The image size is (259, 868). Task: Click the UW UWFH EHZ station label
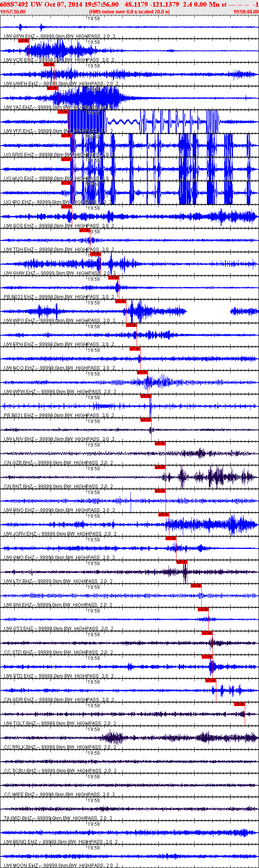(61, 84)
